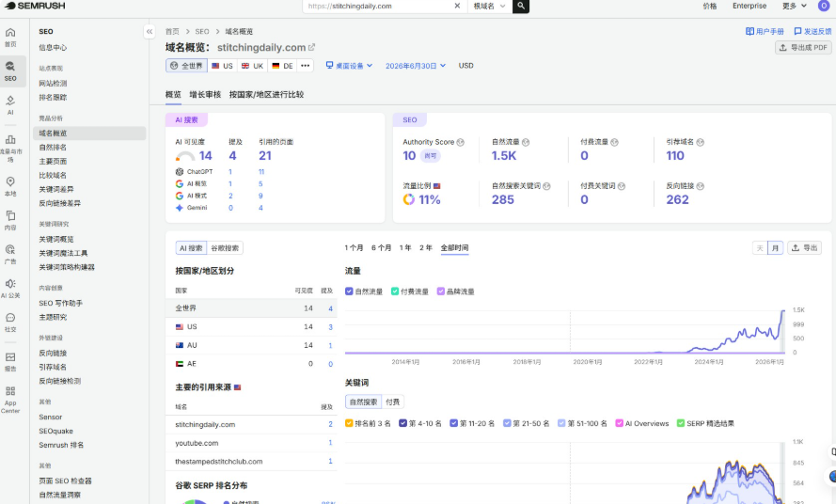Open 反向链接差异 in sidebar

60,203
